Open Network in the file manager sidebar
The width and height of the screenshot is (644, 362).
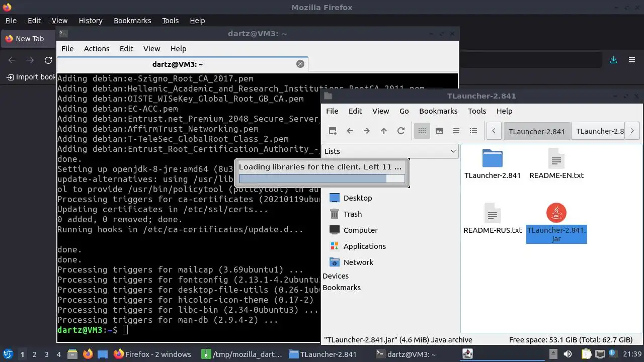coord(351,262)
